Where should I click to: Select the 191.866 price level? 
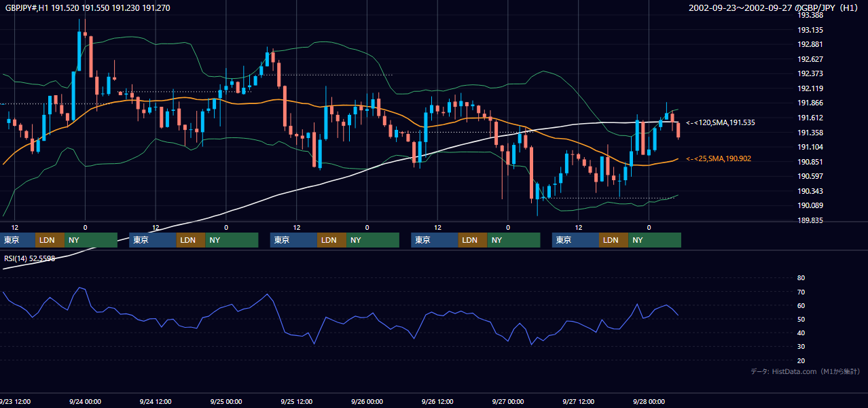[810, 103]
